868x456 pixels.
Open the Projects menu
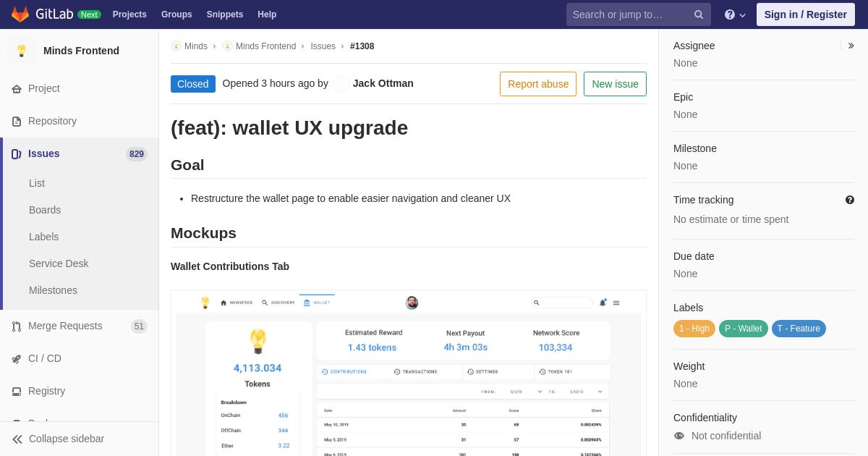point(129,14)
